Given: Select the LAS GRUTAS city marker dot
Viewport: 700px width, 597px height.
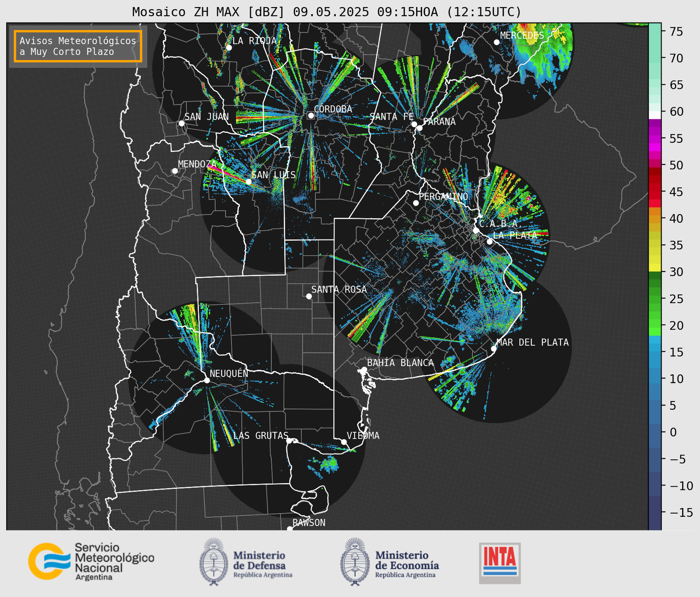Looking at the screenshot, I should coord(289,440).
